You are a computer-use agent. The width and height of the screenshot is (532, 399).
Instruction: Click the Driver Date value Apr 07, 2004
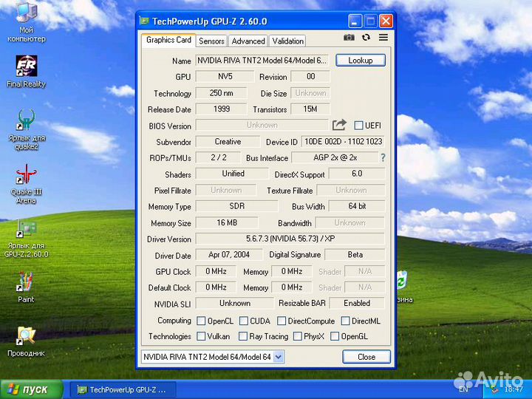coord(229,254)
